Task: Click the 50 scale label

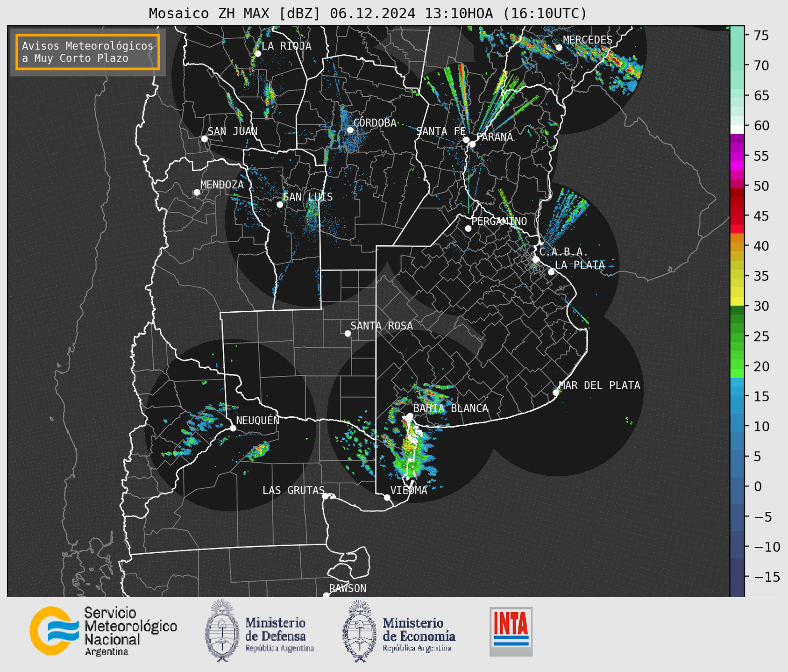Action: coord(762,186)
